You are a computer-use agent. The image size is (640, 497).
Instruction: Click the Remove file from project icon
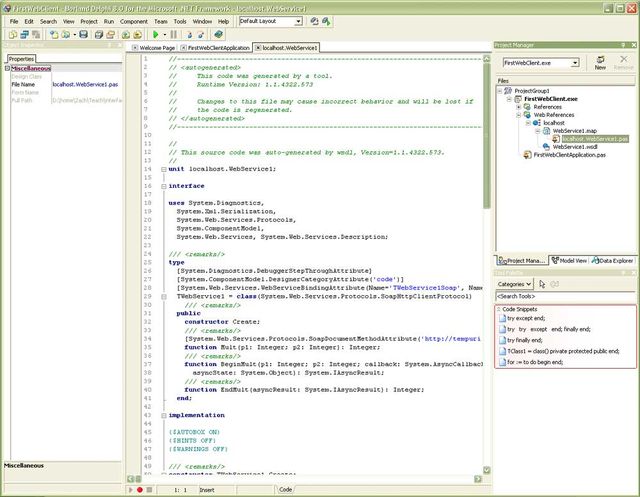coord(138,35)
